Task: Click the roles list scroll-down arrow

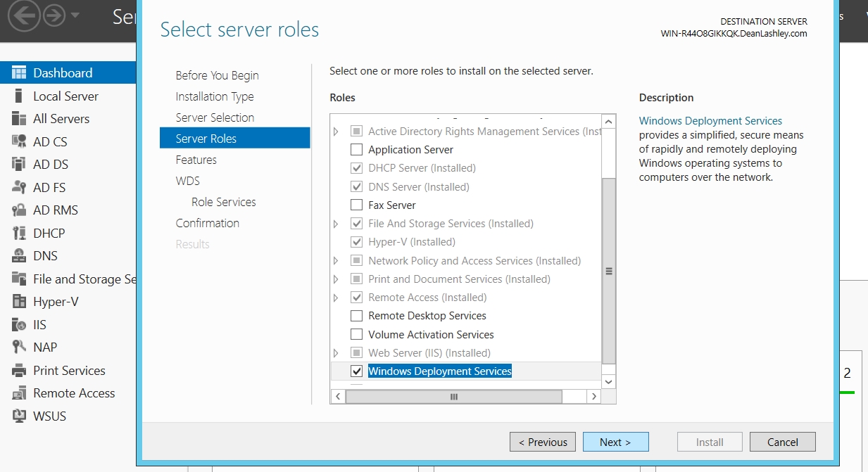Action: [x=609, y=381]
